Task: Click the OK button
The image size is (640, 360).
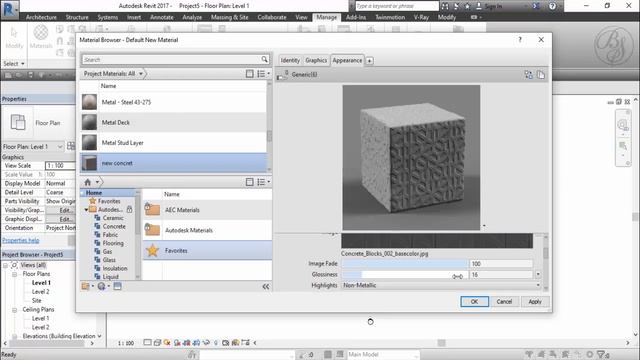Action: point(474,302)
